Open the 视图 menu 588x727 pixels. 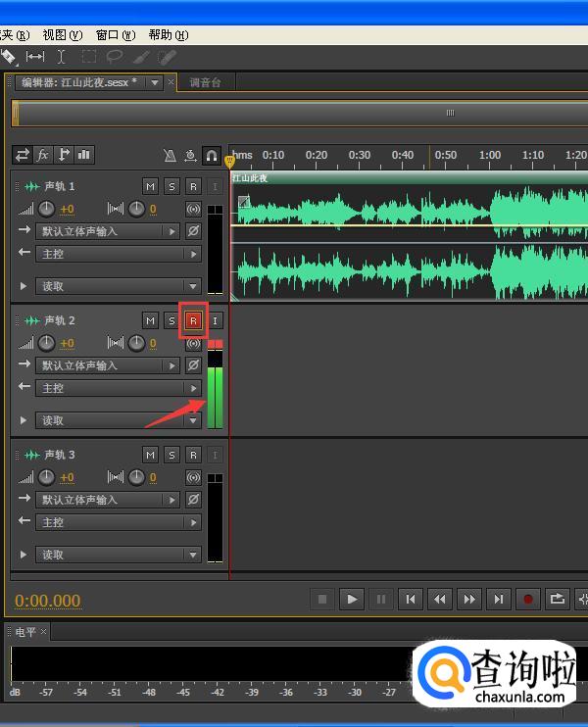62,34
